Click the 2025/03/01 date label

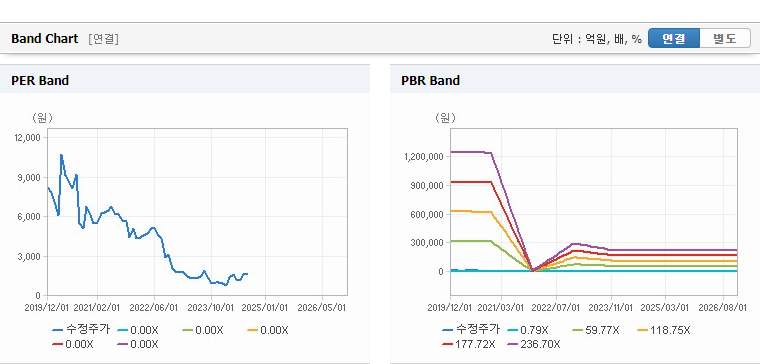click(x=665, y=308)
